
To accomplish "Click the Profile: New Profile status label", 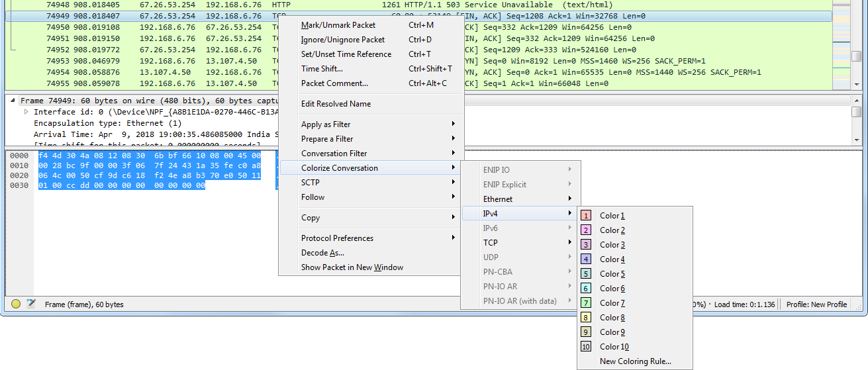I will pyautogui.click(x=816, y=304).
